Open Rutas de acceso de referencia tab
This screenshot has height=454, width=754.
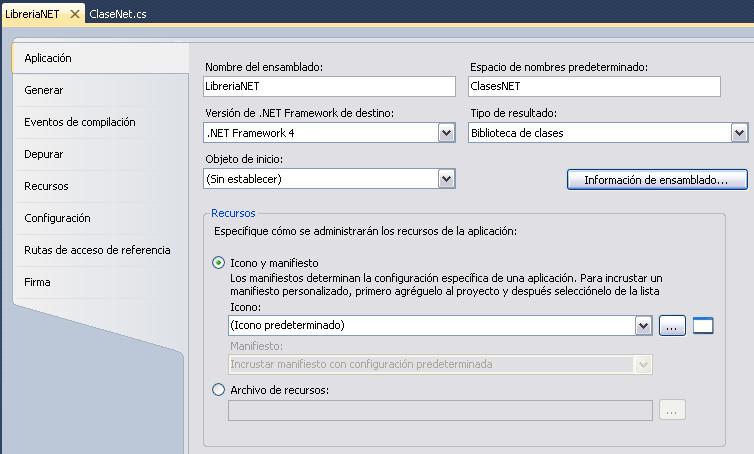[101, 250]
